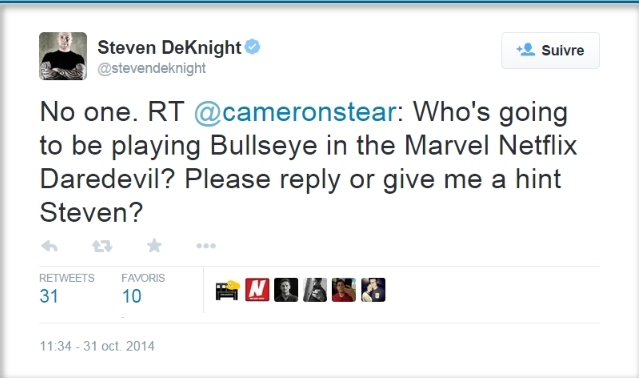The height and width of the screenshot is (378, 639).
Task: Open the @stevendeknight handle link
Action: tap(152, 68)
